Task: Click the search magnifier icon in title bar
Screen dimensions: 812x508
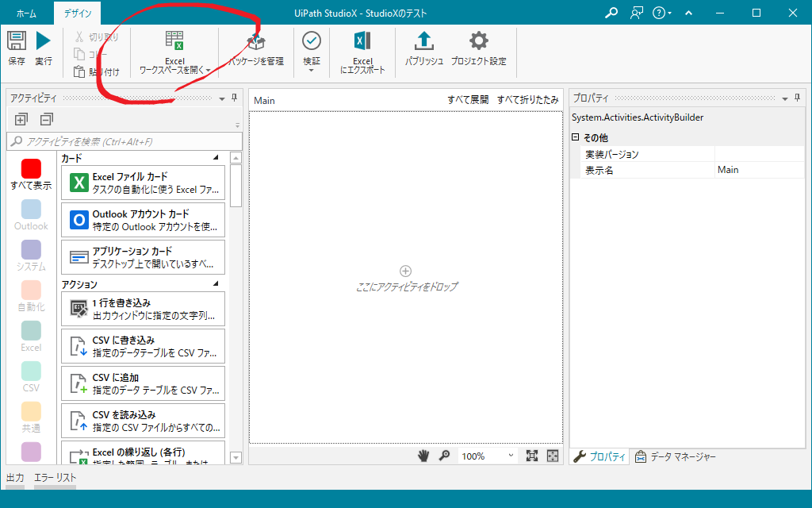Action: point(611,13)
